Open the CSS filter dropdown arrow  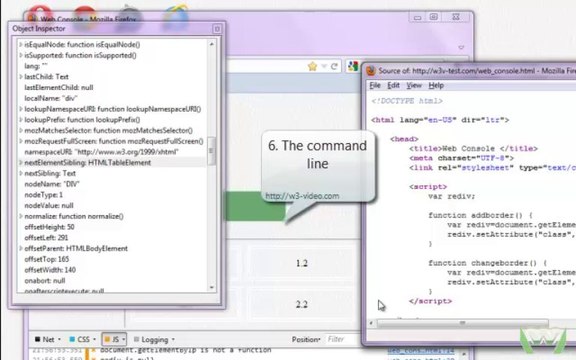[94, 339]
